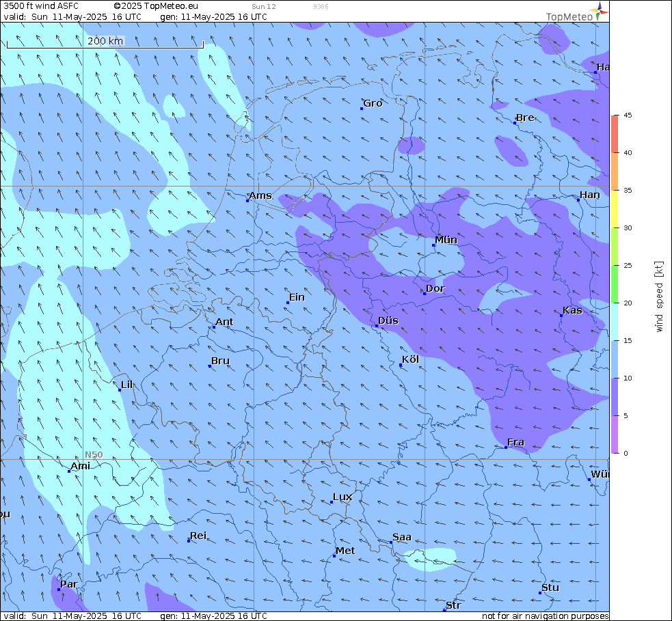Screen dimensions: 672x621
Task: Click the "Ein" city label
Action: pos(297,297)
